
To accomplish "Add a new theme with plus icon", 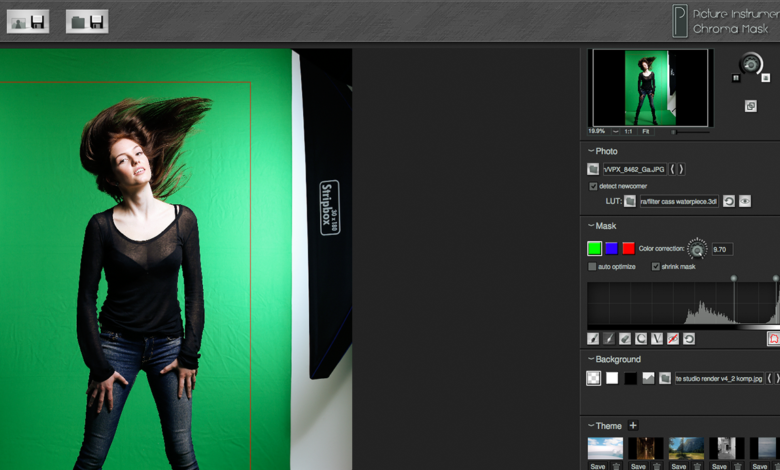I will (632, 426).
